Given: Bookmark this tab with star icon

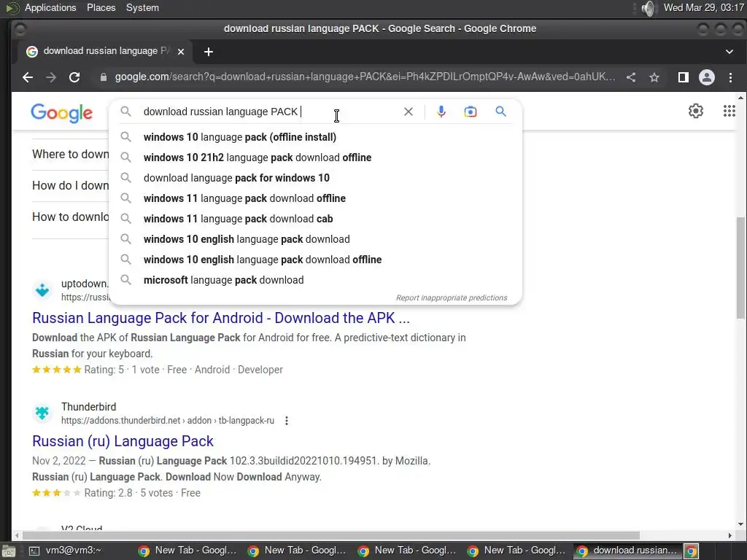Looking at the screenshot, I should [654, 77].
